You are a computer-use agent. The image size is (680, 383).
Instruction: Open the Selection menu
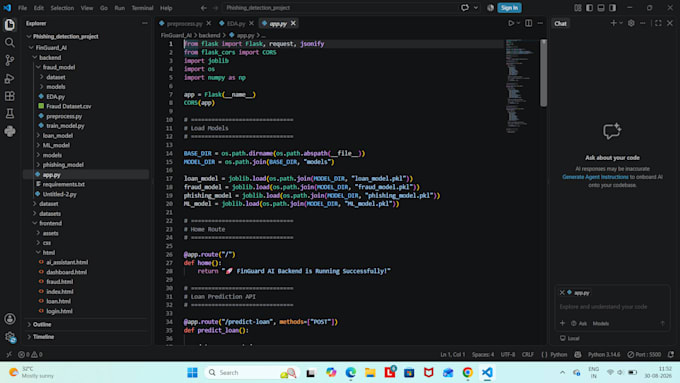pos(62,8)
